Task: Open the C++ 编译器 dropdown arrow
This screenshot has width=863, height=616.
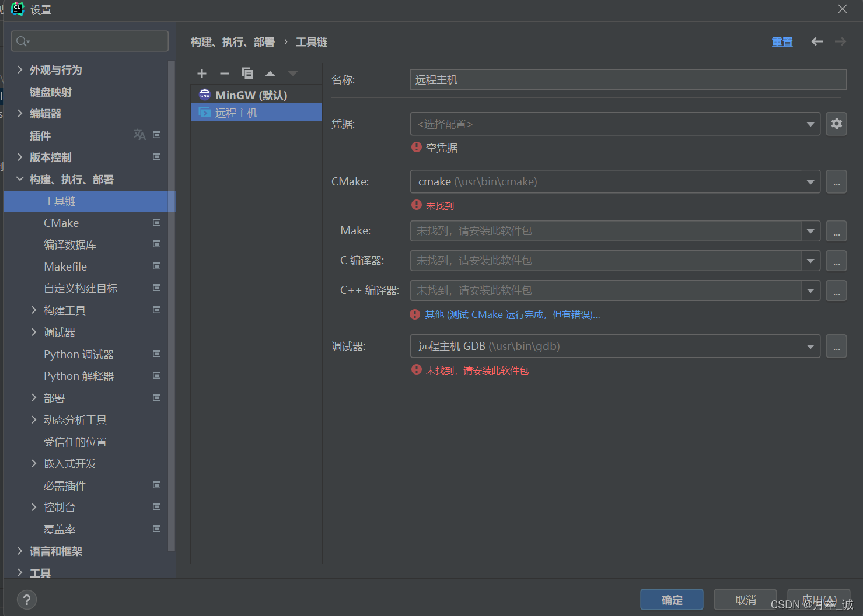Action: [x=810, y=290]
